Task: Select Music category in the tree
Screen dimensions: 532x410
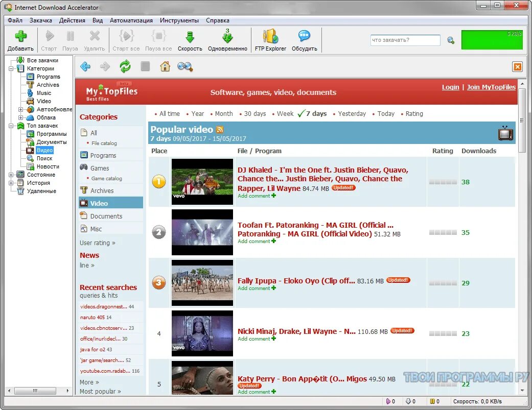Action: point(44,93)
